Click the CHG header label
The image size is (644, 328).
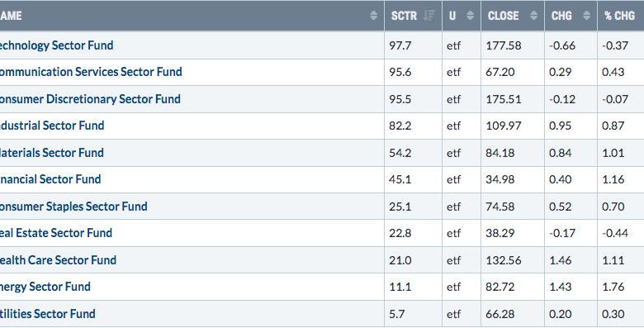click(561, 16)
